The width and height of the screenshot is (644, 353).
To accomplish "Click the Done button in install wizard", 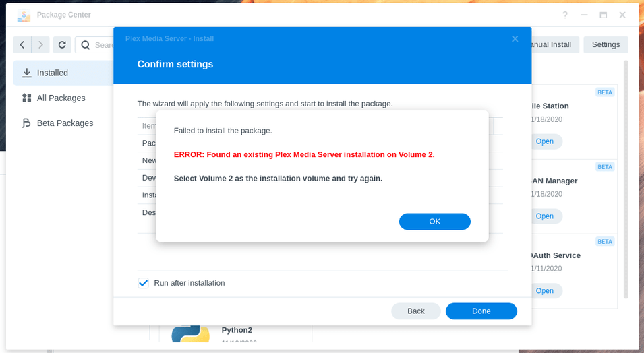I will tap(481, 311).
